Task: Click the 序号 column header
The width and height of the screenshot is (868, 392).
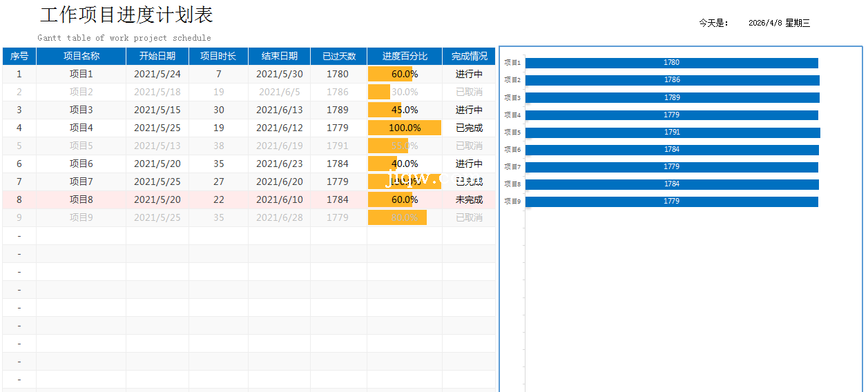Action: (19, 57)
